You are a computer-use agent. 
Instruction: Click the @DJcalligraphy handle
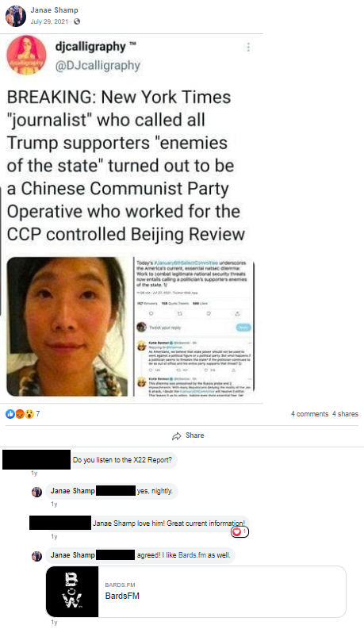pos(98,65)
